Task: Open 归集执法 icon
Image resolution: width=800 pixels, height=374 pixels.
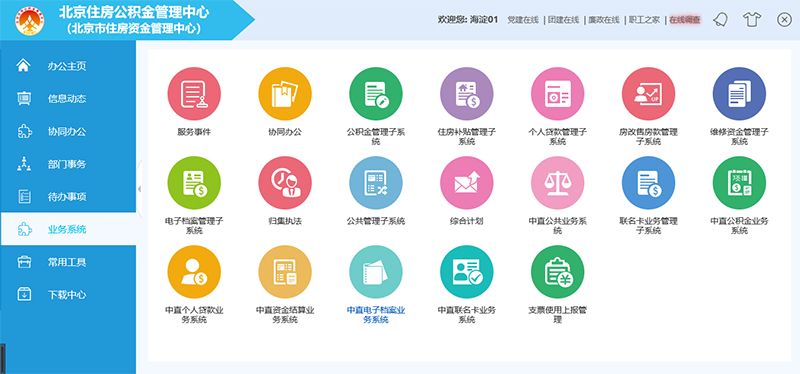Action: point(285,183)
